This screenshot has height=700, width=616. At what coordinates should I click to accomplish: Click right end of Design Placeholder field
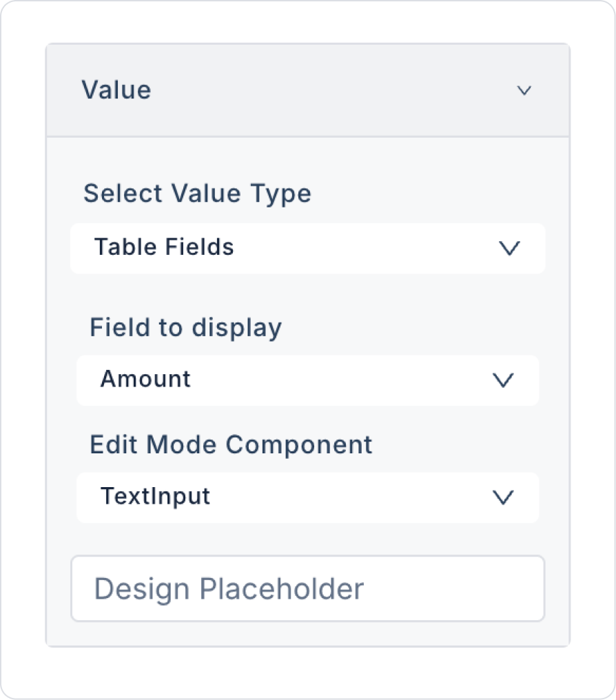[510, 589]
